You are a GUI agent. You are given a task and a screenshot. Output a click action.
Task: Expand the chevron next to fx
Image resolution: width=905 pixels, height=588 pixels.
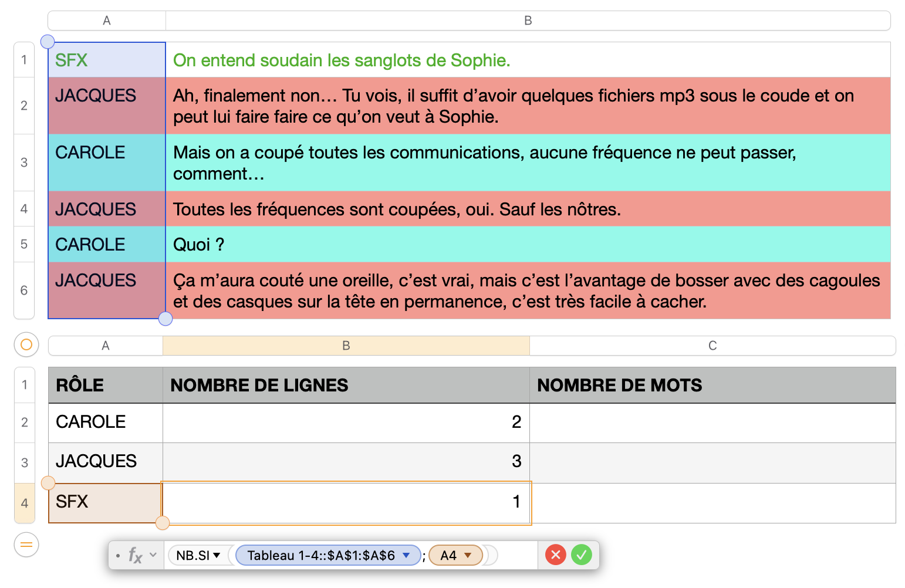tap(153, 555)
